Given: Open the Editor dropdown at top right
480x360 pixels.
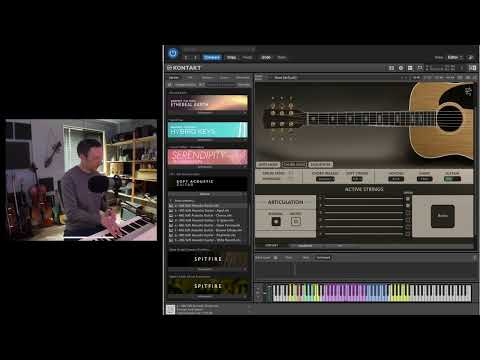Looking at the screenshot, I should click(455, 57).
